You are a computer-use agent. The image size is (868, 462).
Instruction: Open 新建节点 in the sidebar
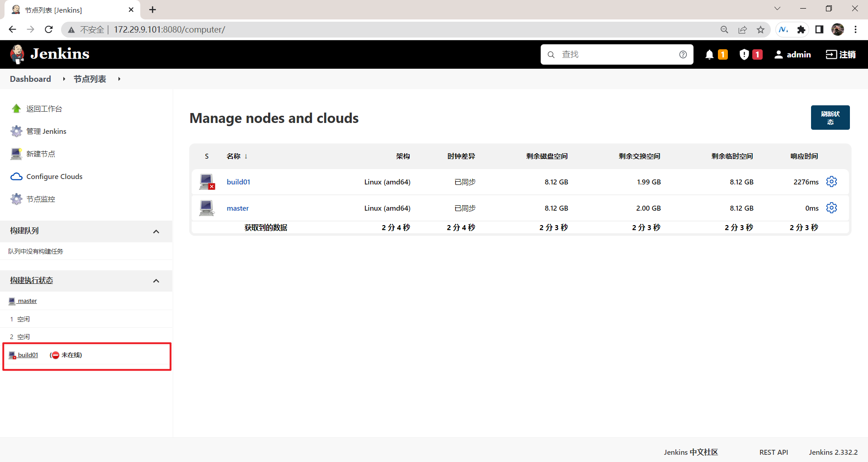(41, 154)
